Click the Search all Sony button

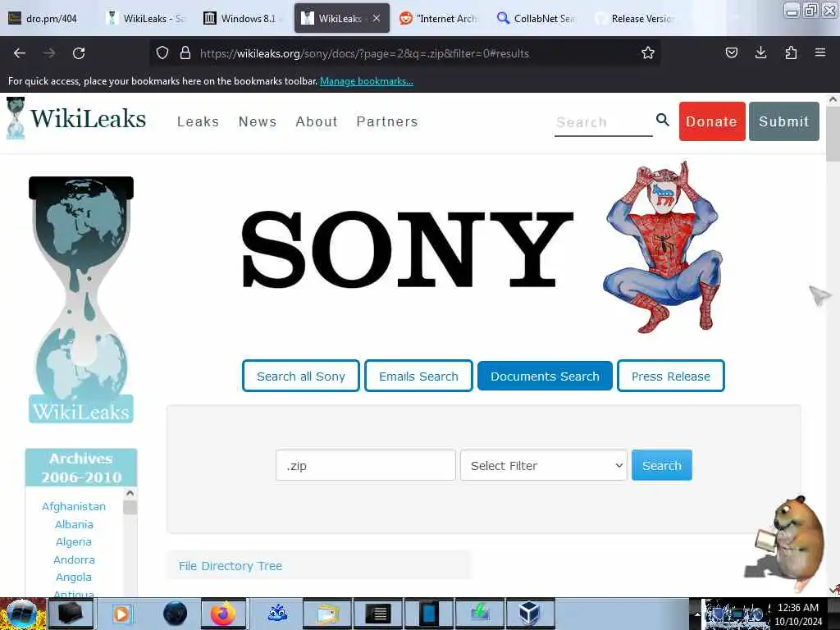point(300,376)
